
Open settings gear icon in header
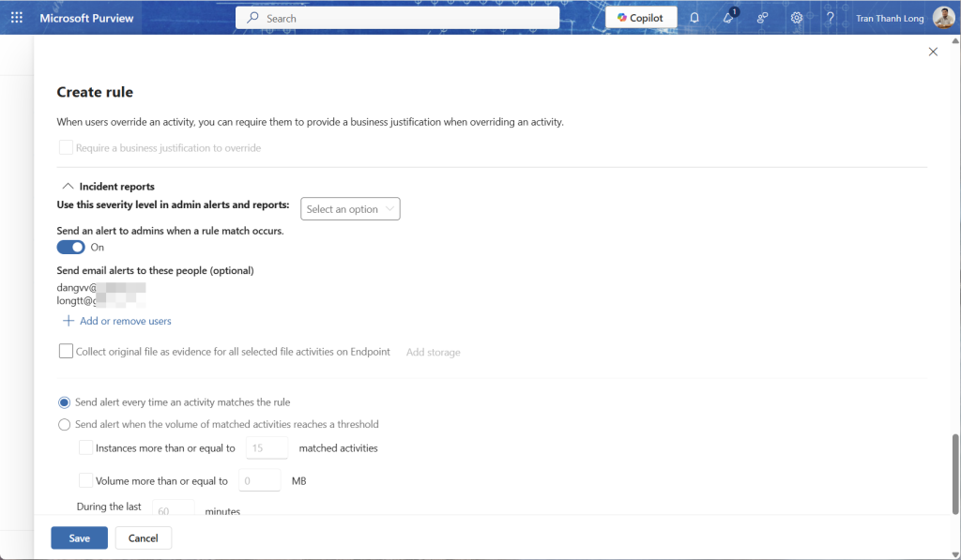[x=796, y=18]
